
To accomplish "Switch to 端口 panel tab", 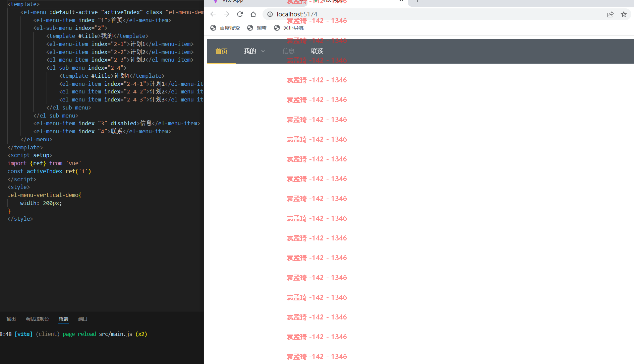I will tap(83, 319).
